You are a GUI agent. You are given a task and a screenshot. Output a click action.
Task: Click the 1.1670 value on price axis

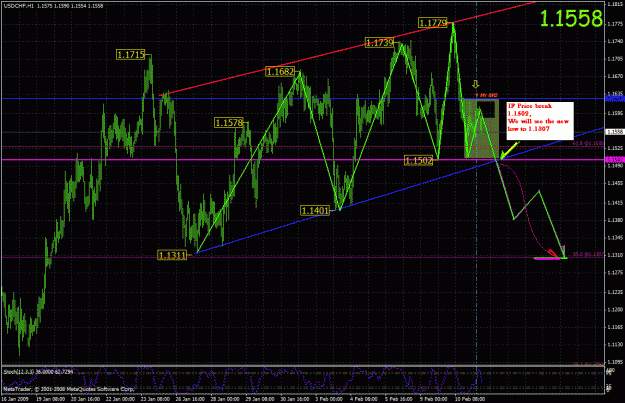pos(615,76)
